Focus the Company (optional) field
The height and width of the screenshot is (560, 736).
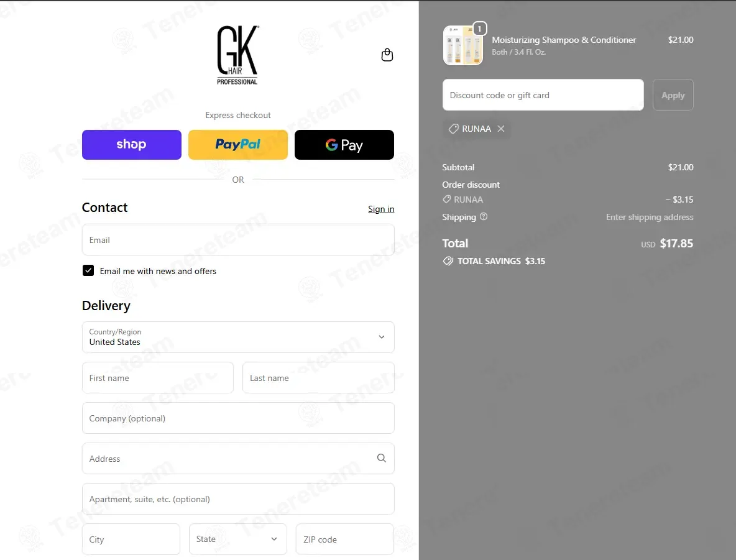(238, 418)
